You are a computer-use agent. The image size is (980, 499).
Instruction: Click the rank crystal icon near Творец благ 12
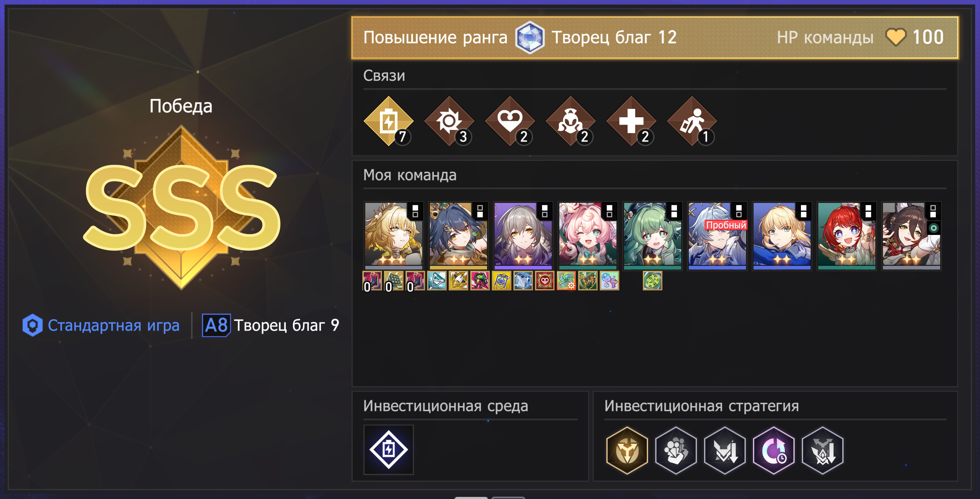tap(530, 38)
